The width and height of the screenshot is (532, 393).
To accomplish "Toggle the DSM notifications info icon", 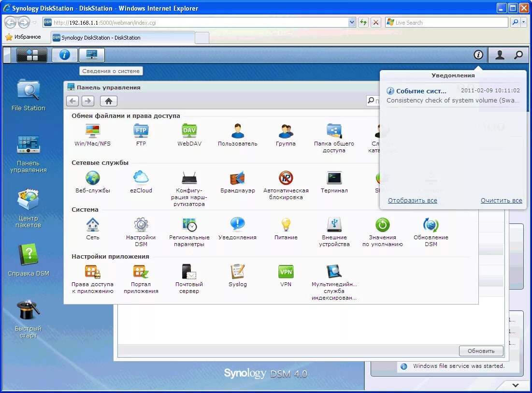I will point(478,55).
